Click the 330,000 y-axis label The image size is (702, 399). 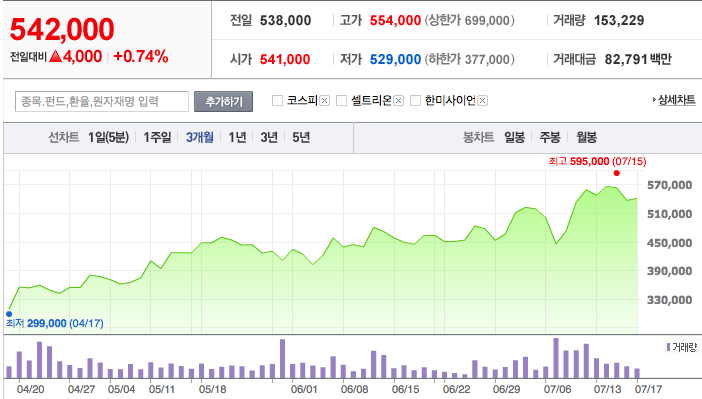(669, 300)
